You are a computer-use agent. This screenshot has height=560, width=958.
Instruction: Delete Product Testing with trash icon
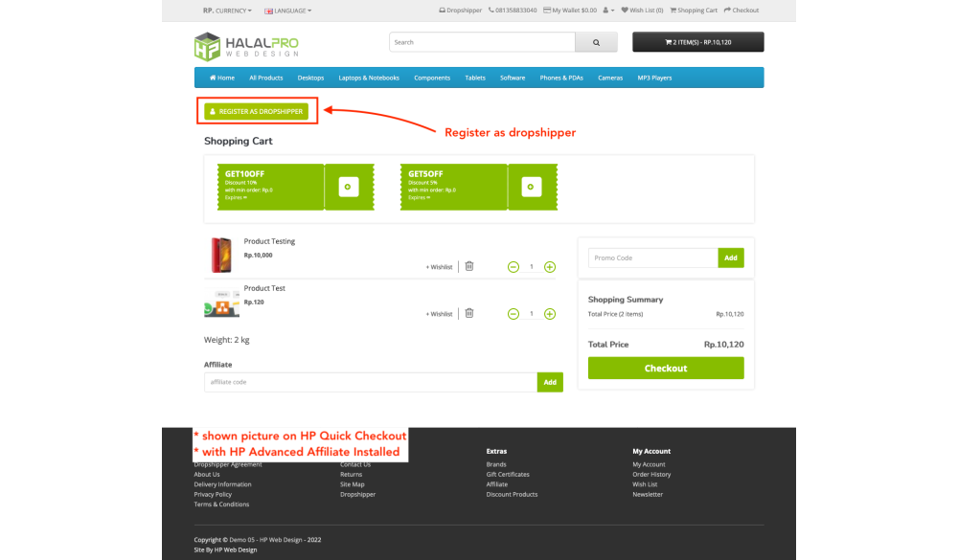(x=469, y=266)
